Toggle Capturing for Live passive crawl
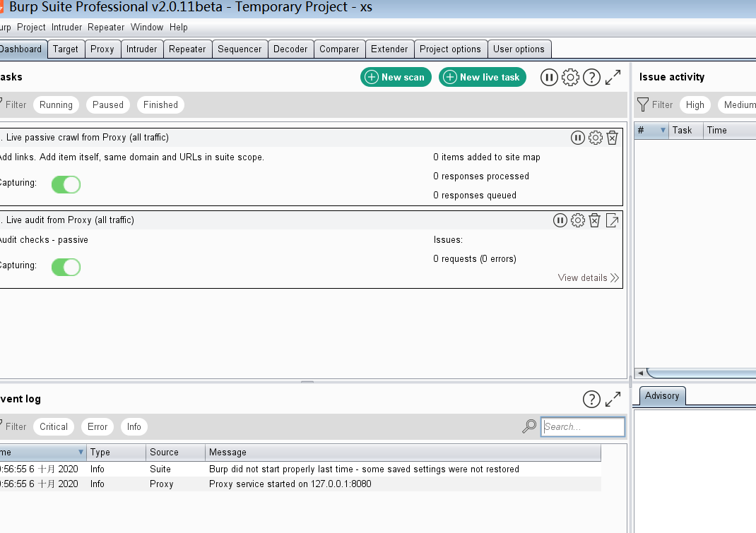Viewport: 756px width, 533px height. pyautogui.click(x=66, y=184)
